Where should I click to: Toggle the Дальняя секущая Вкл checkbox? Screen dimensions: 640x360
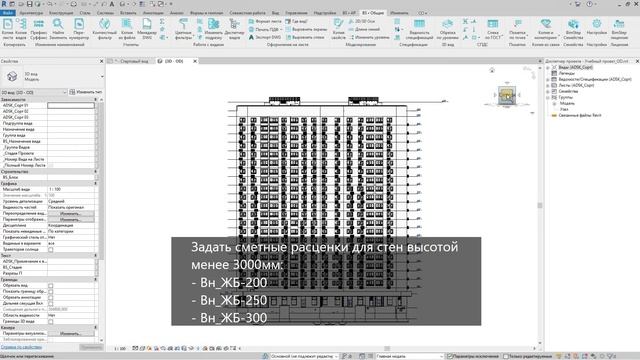pos(51,304)
